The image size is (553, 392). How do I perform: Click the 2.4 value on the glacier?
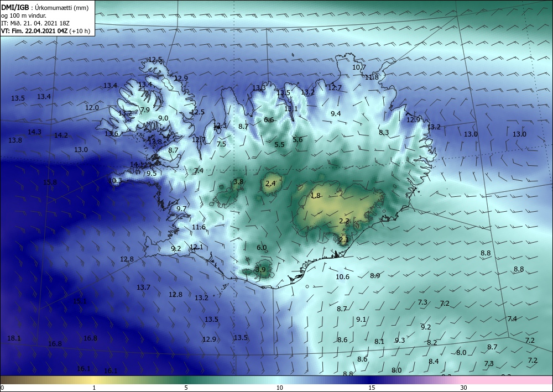(270, 184)
